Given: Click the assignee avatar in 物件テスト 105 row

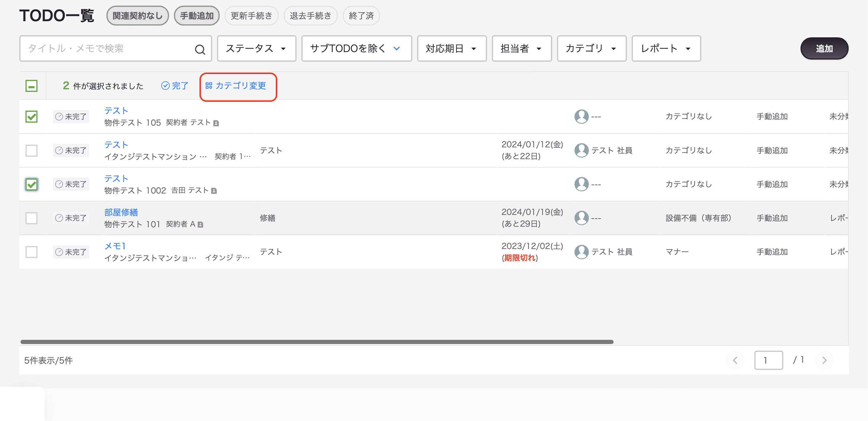Looking at the screenshot, I should (x=581, y=117).
